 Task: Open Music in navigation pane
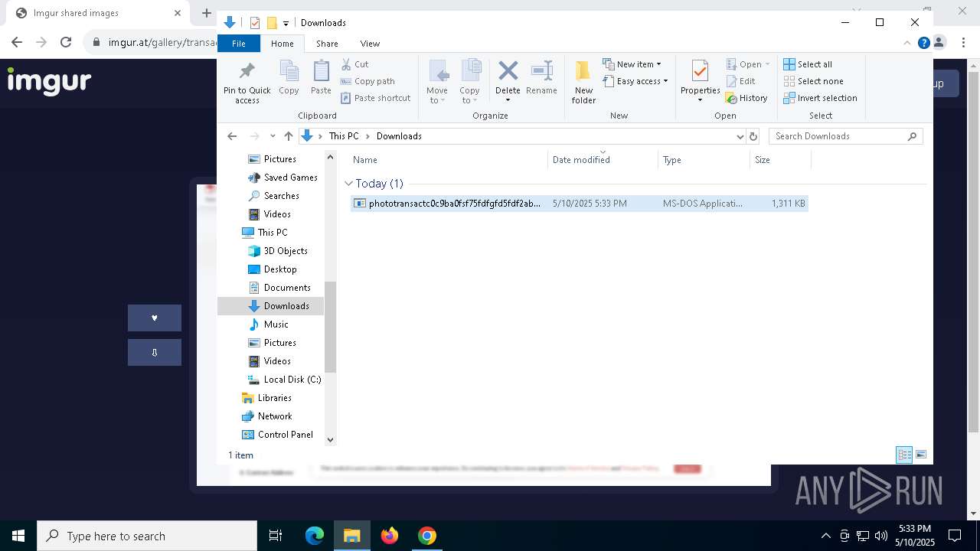(269, 324)
